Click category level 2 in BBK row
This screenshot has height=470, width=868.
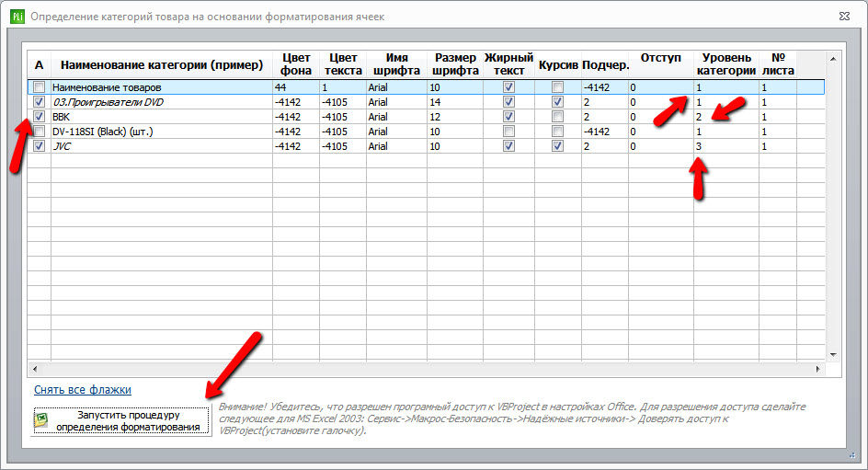pyautogui.click(x=726, y=117)
